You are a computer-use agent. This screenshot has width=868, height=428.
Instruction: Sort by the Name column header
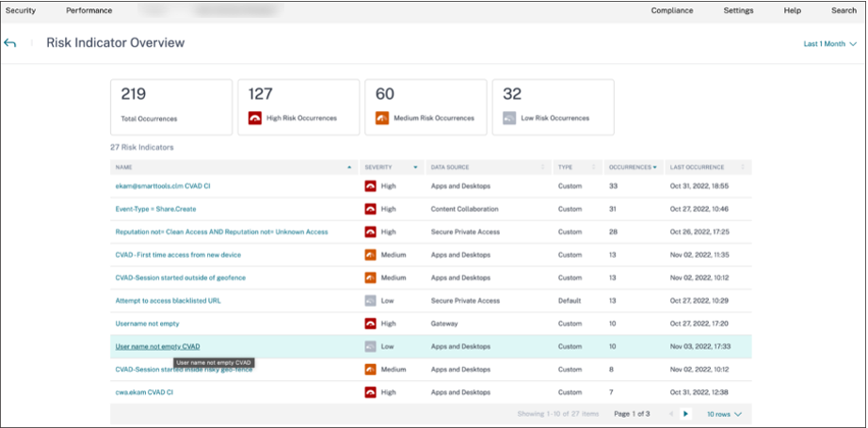[x=123, y=167]
